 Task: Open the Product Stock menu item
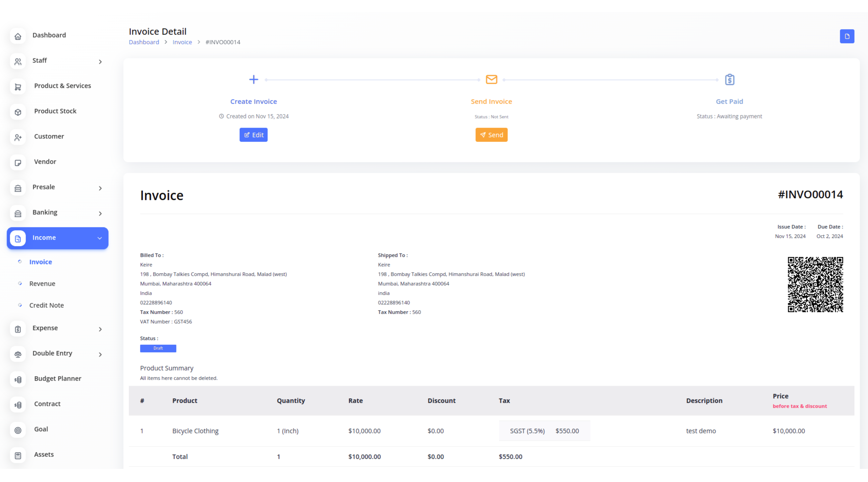pos(55,111)
